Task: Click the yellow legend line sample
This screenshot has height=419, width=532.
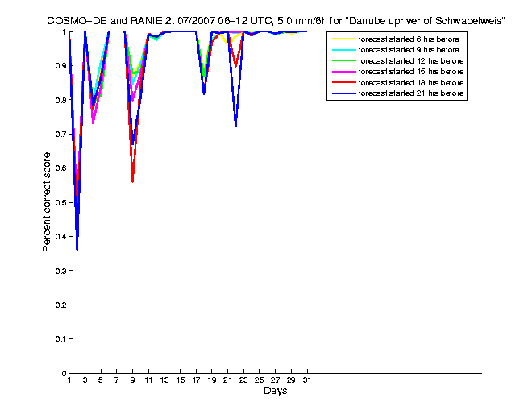Action: click(x=344, y=39)
